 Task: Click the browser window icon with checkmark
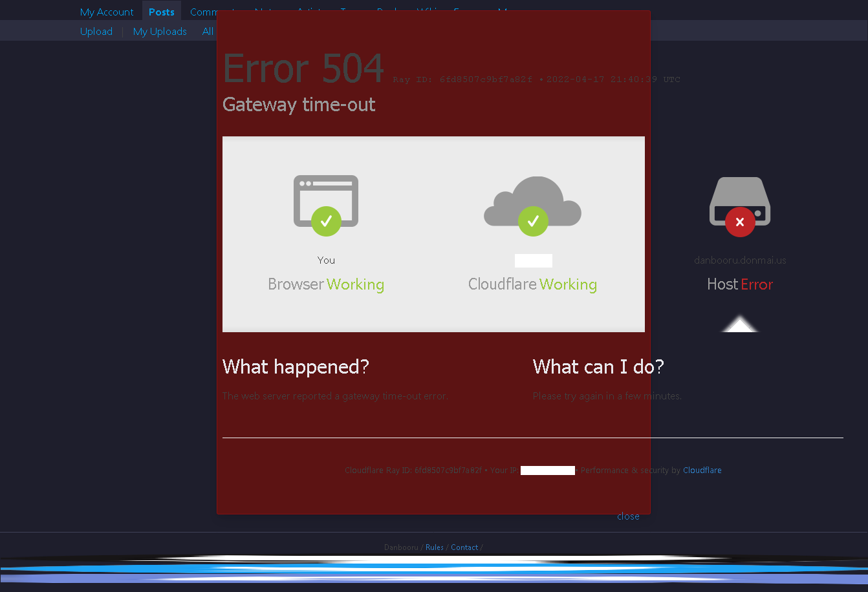point(326,205)
